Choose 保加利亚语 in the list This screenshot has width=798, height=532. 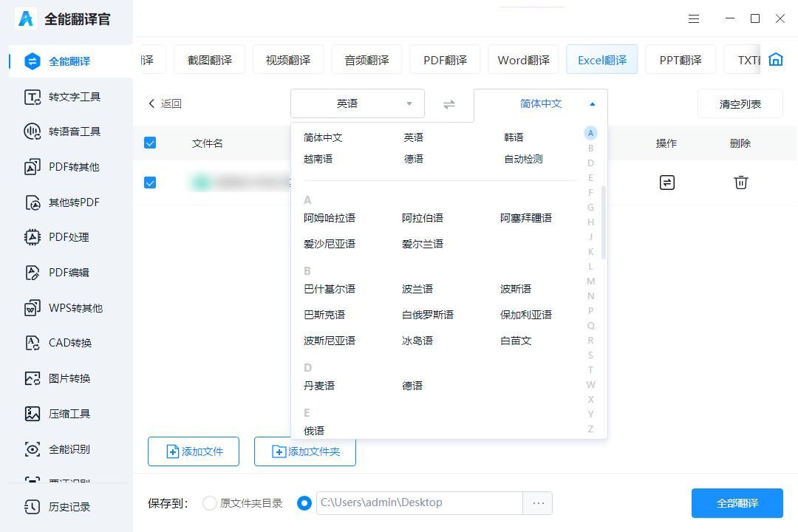[526, 315]
